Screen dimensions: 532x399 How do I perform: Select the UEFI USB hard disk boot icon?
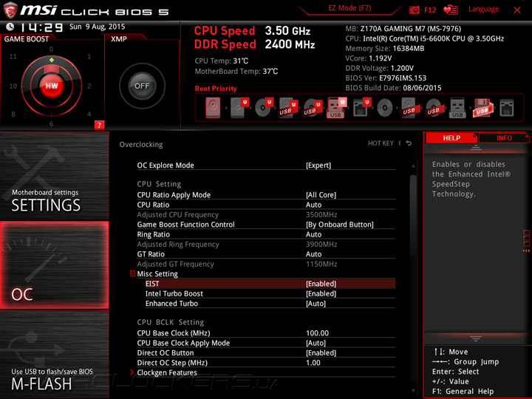tap(288, 108)
